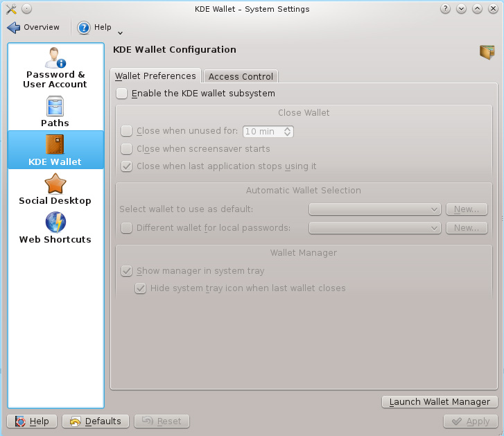Switch to the Wallet Preferences tab

(x=155, y=76)
